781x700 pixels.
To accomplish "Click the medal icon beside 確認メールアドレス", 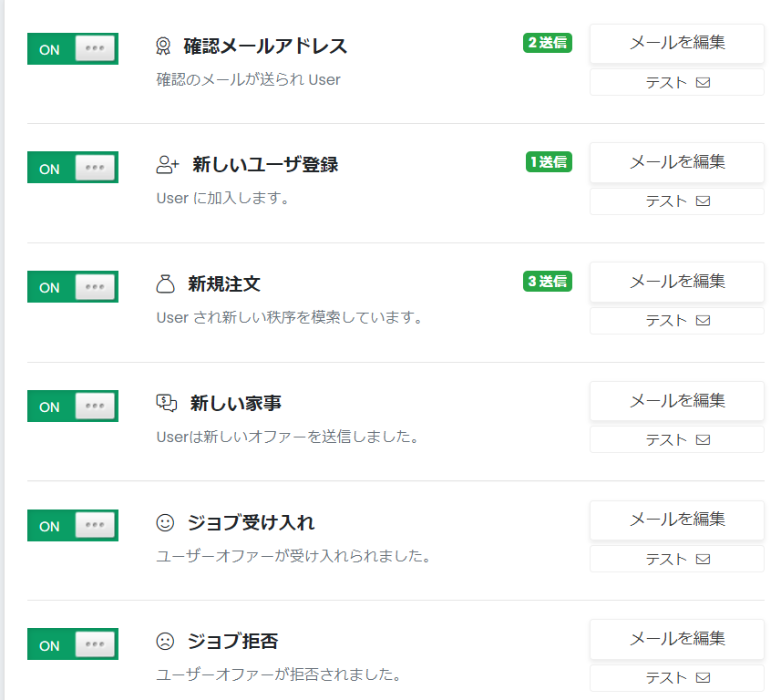I will click(163, 46).
